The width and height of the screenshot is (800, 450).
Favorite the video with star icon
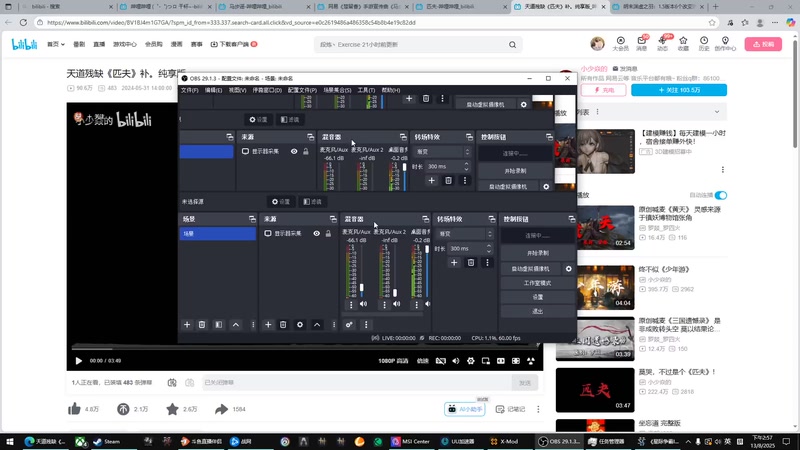(172, 409)
